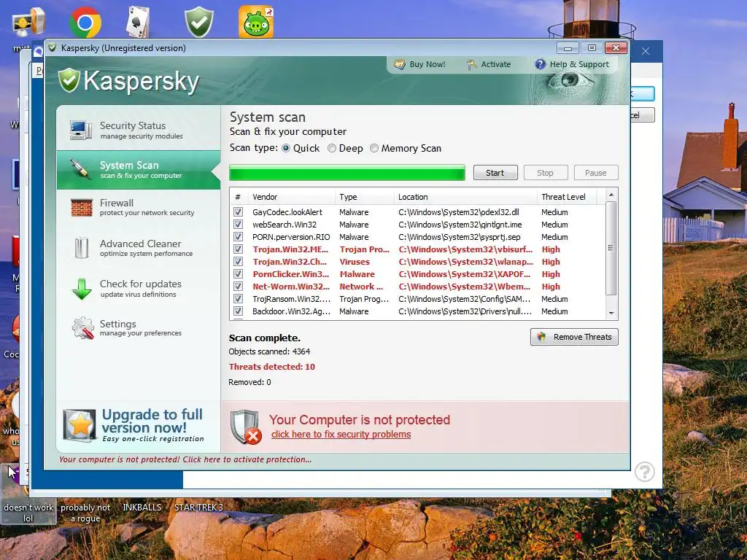Screen dimensions: 747x560
Task: Sort by the Location column header
Action: [466, 197]
